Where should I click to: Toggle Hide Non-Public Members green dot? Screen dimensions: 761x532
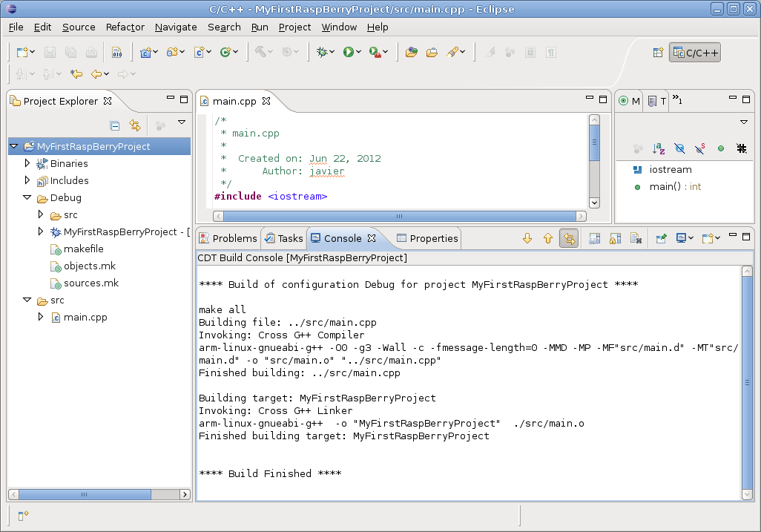tap(721, 148)
